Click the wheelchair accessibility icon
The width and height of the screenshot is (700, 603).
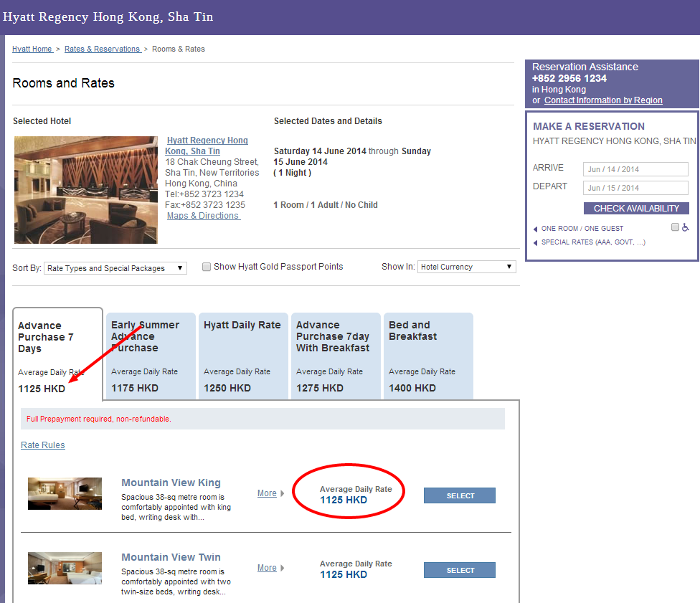[685, 227]
